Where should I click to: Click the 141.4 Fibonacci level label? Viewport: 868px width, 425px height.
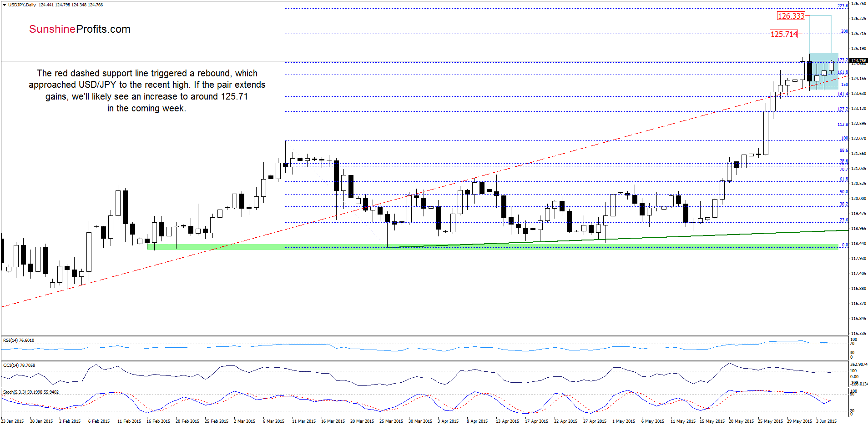843,94
